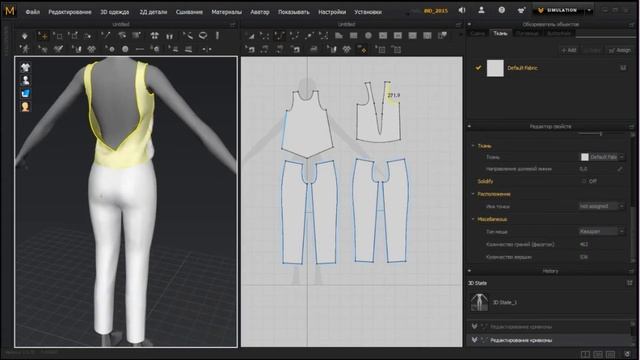The width and height of the screenshot is (640, 360).
Task: Select the orange move/transform tool in 3D toolbar
Action: pyautogui.click(x=42, y=36)
